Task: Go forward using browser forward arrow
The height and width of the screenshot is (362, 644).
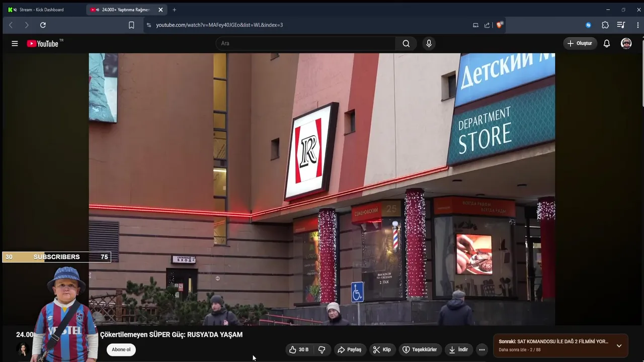Action: (x=27, y=25)
